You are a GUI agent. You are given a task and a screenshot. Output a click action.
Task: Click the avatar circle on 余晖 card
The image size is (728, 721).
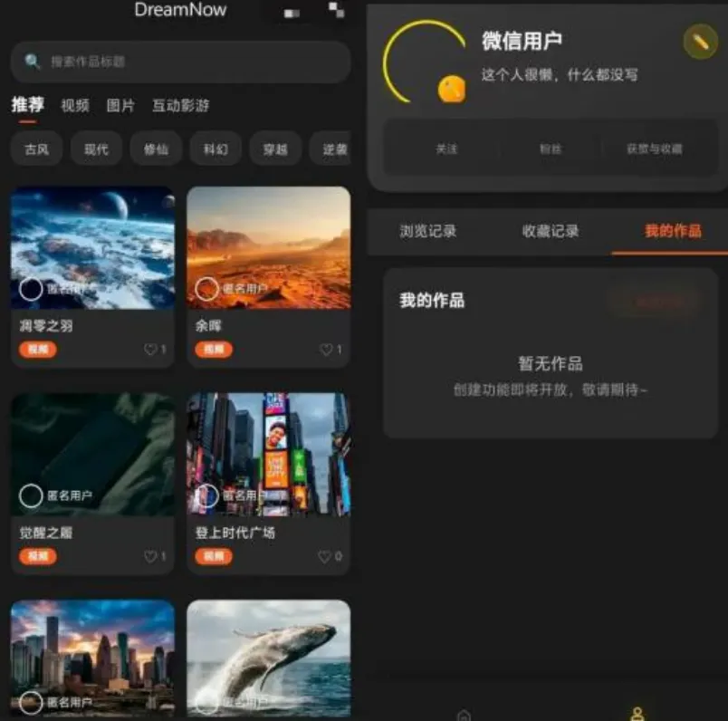[206, 289]
